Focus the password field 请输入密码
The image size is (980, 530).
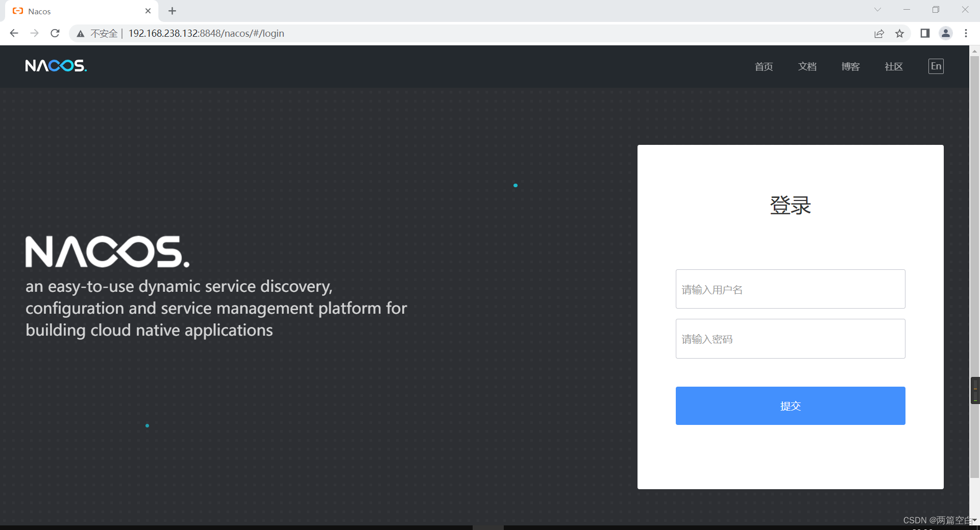point(790,339)
